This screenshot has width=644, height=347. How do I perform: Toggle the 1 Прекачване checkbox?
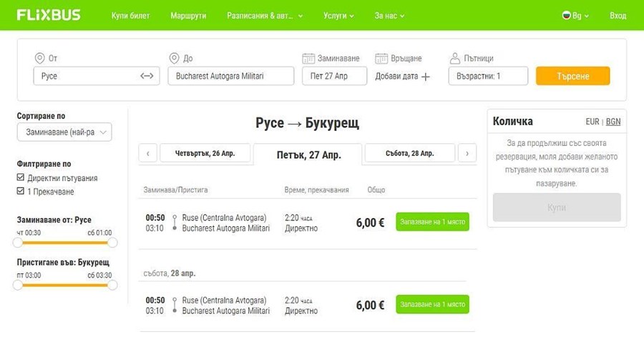[x=21, y=191]
